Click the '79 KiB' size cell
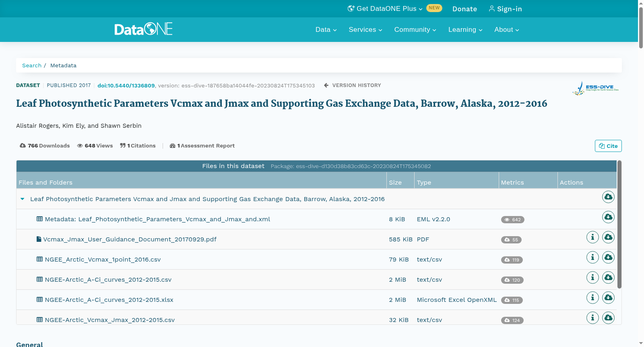The width and height of the screenshot is (644, 347). point(399,260)
